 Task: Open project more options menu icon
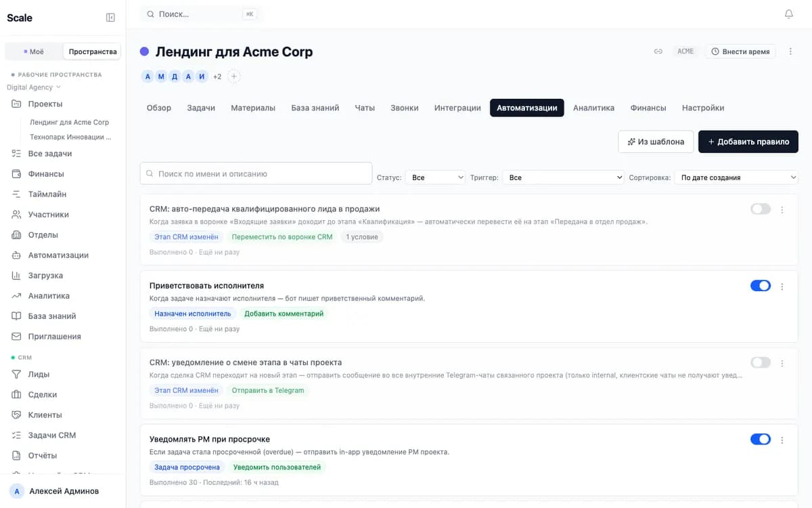click(x=790, y=51)
